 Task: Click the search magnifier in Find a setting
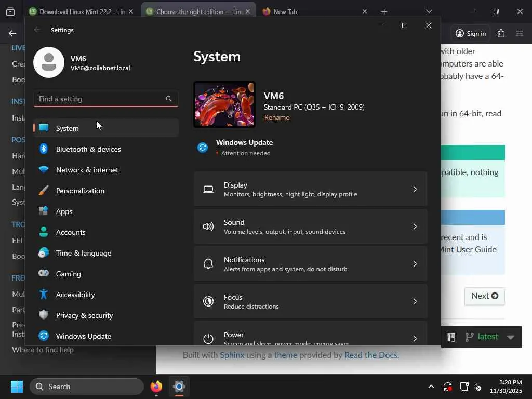point(169,99)
